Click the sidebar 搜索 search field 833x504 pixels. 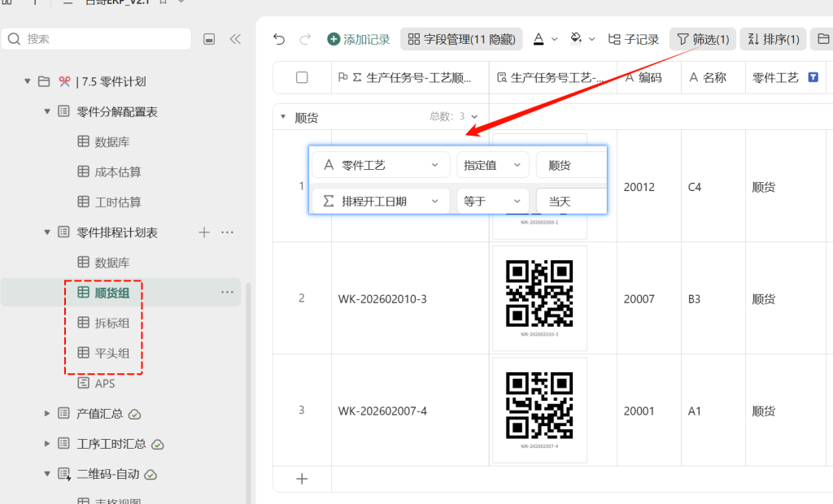(96, 39)
